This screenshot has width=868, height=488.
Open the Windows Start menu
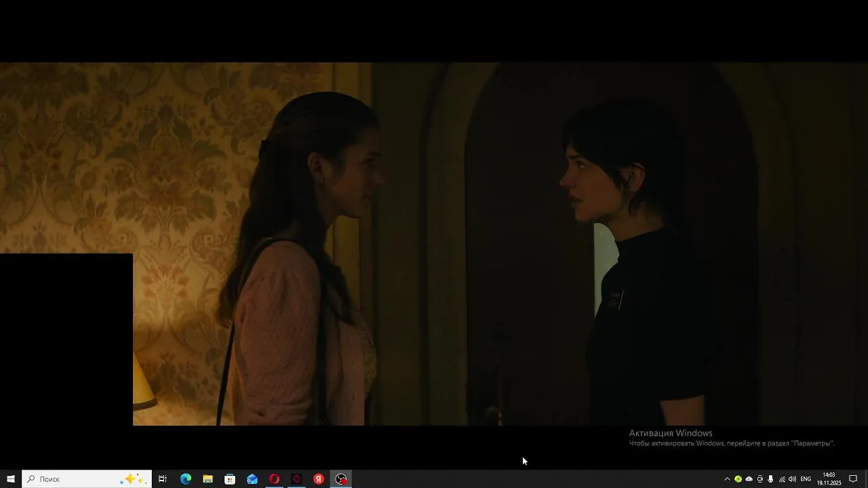[11, 479]
